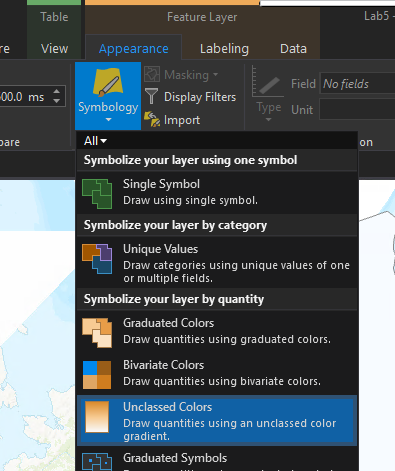Open the View tab under Table
This screenshot has height=471, width=395.
pyautogui.click(x=54, y=49)
